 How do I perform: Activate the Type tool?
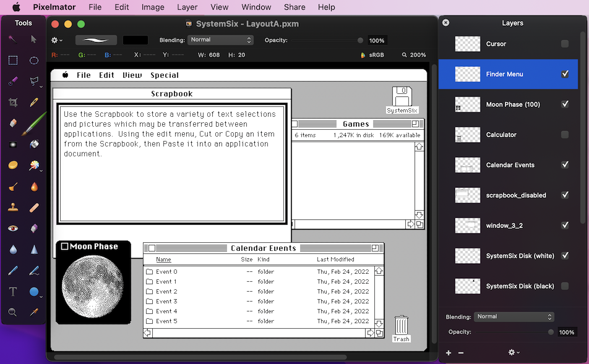pyautogui.click(x=13, y=292)
